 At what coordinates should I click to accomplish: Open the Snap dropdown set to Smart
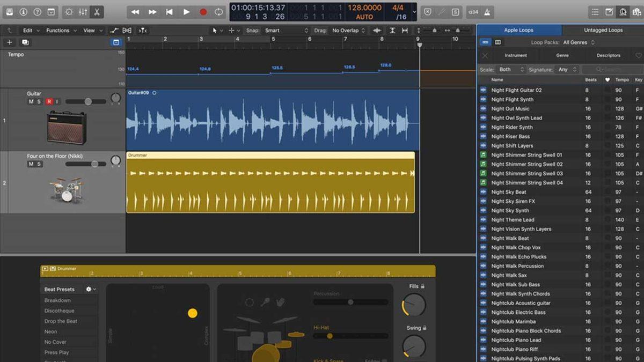tap(285, 31)
